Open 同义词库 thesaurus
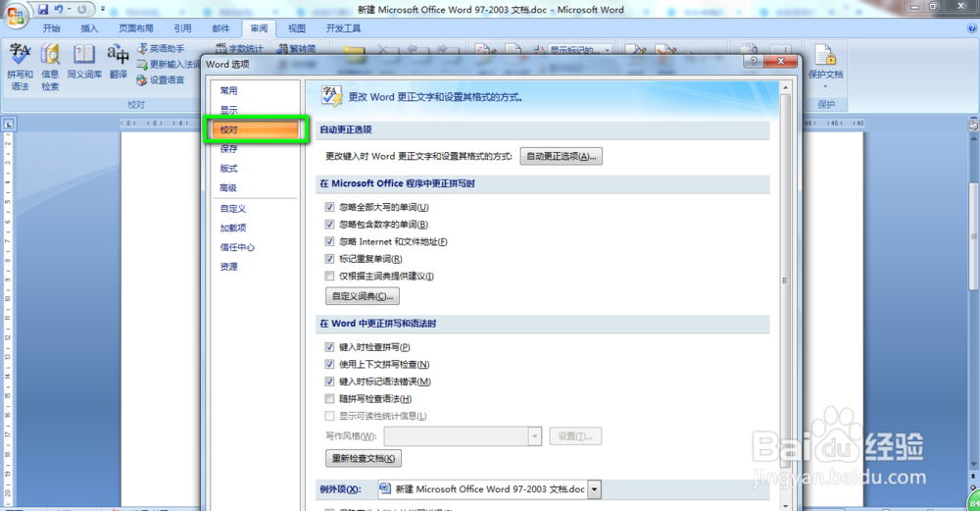Image resolution: width=980 pixels, height=511 pixels. (84, 61)
